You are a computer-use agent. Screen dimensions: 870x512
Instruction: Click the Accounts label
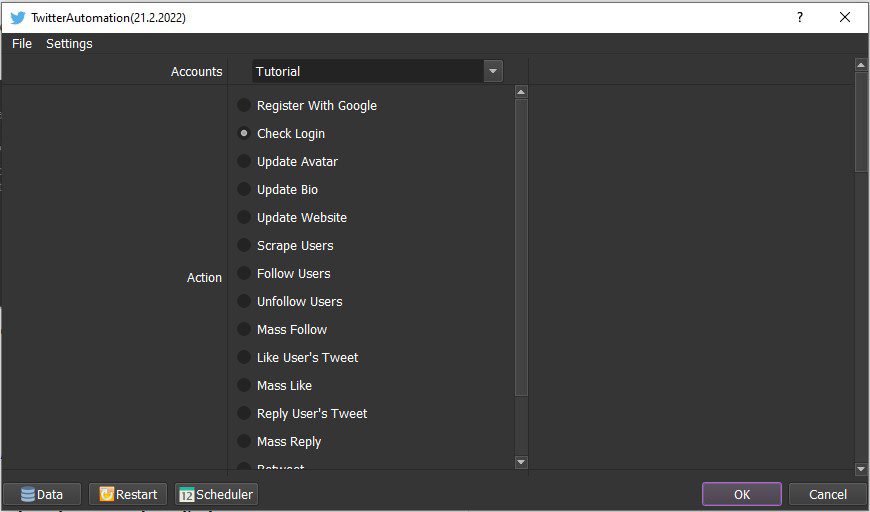pyautogui.click(x=196, y=72)
